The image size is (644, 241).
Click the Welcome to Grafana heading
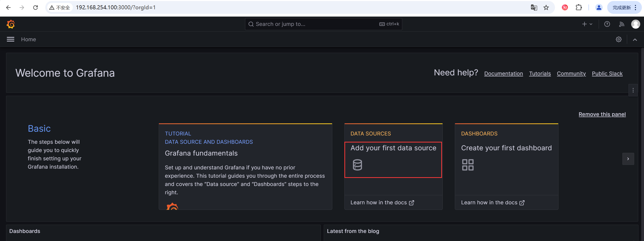tap(65, 73)
